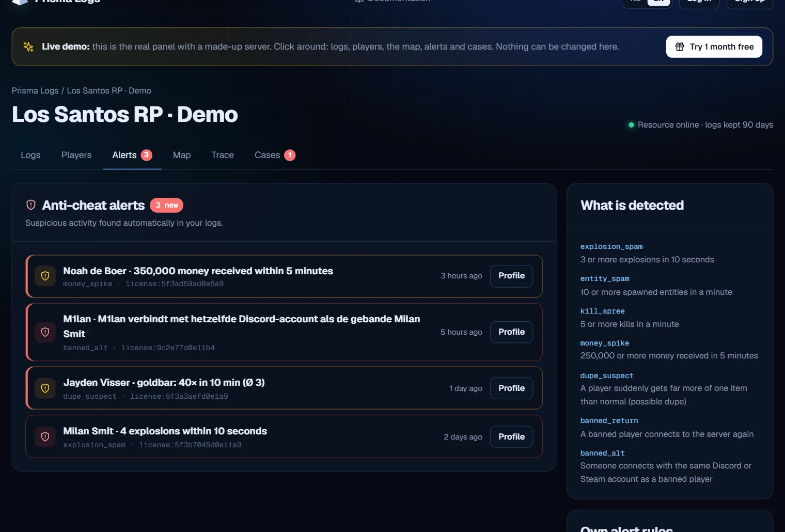Viewport: 785px width, 532px height.
Task: Go to the Map tab
Action: (x=182, y=155)
